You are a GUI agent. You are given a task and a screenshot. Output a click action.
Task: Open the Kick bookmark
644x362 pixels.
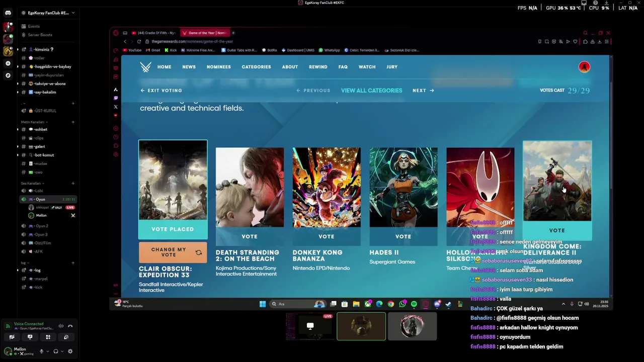pyautogui.click(x=171, y=50)
